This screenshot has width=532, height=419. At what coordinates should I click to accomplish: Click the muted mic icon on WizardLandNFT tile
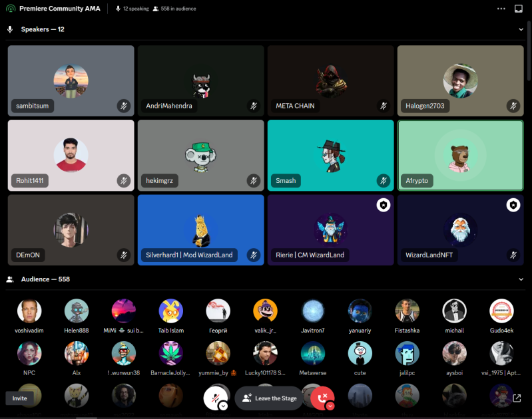pyautogui.click(x=513, y=255)
